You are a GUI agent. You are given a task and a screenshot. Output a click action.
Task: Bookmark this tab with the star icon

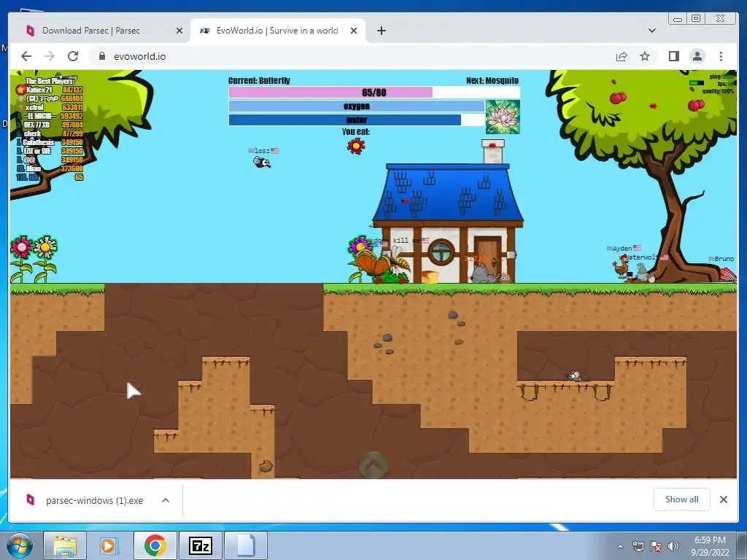click(645, 57)
